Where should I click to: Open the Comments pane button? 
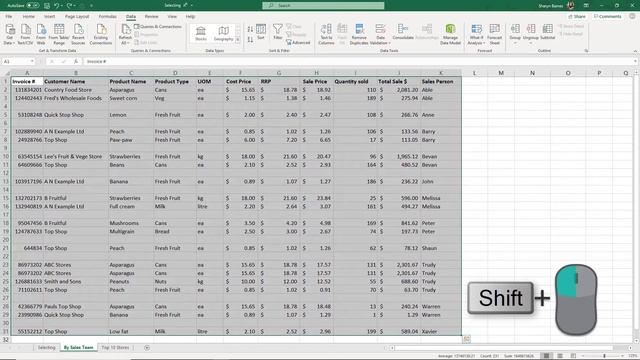pos(607,17)
